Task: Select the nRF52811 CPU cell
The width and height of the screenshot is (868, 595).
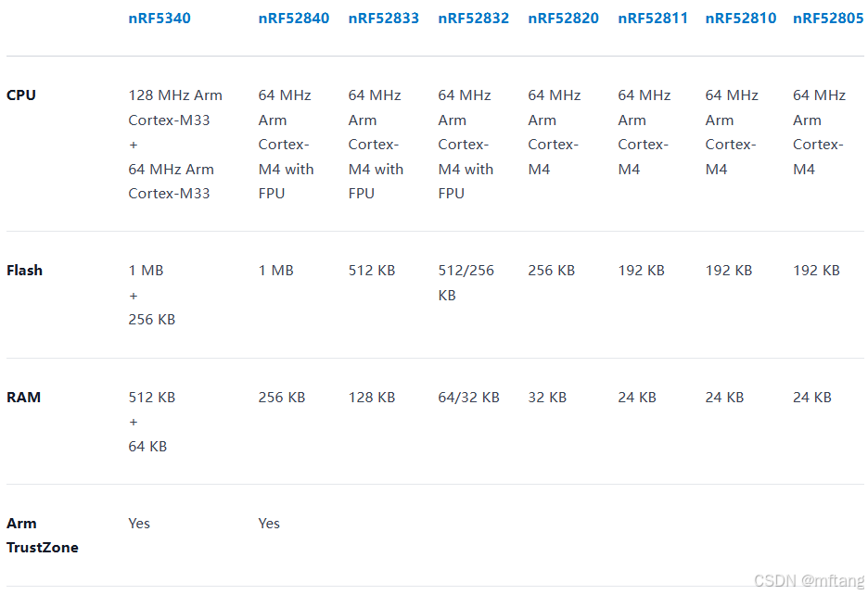Action: click(645, 132)
